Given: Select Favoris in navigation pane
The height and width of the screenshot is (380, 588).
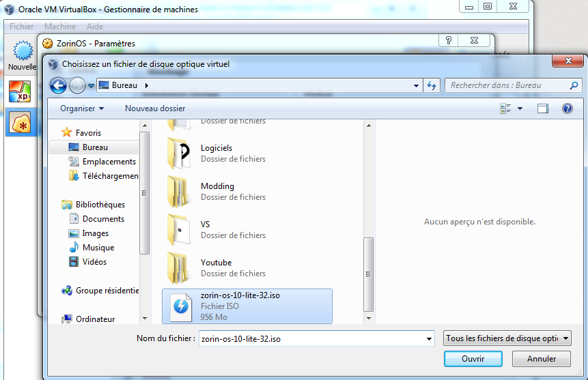Looking at the screenshot, I should tap(88, 132).
